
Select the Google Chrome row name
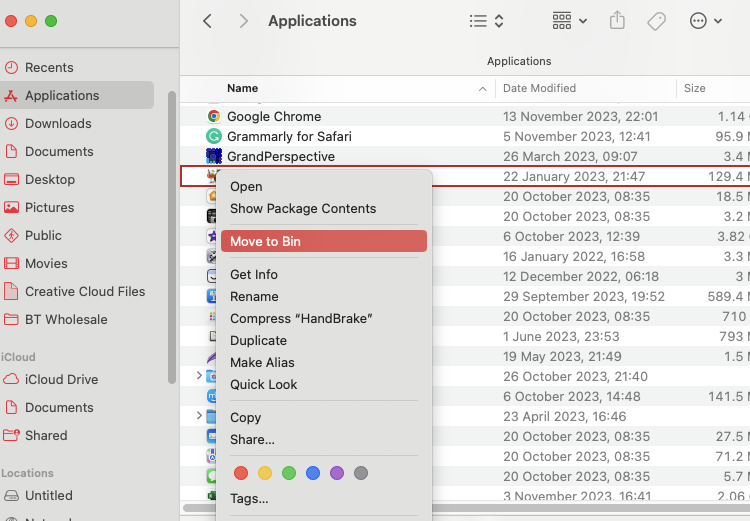[274, 116]
